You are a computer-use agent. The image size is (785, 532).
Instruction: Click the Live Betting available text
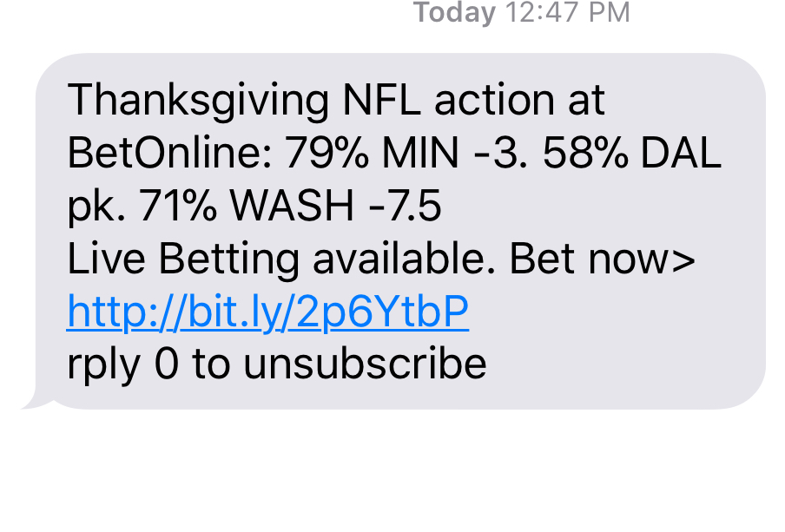280,259
